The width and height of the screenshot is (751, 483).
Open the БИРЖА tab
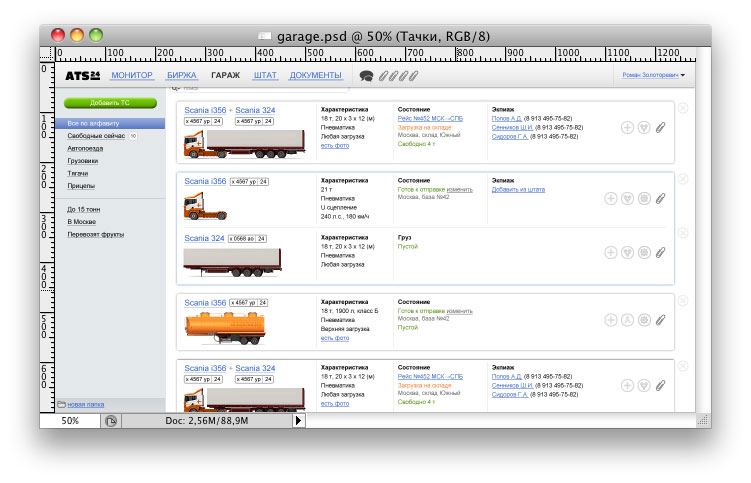[x=182, y=75]
